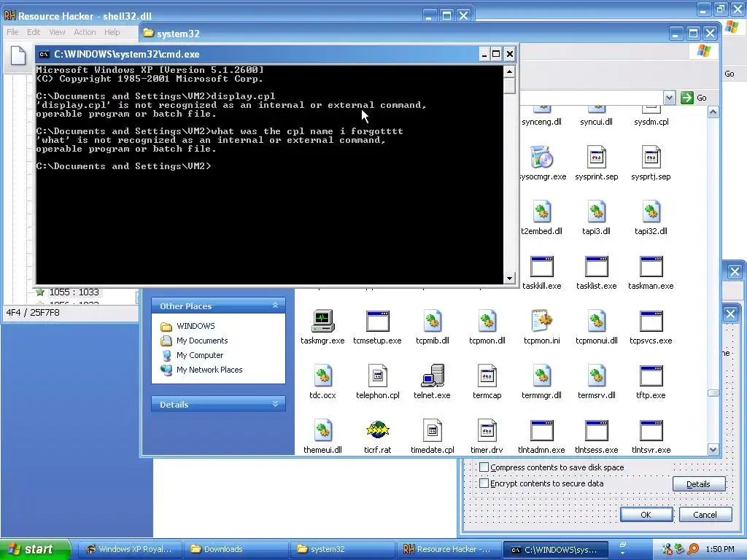Select the tlntsess.exe file icon
Image resolution: width=747 pixels, height=560 pixels.
[597, 430]
